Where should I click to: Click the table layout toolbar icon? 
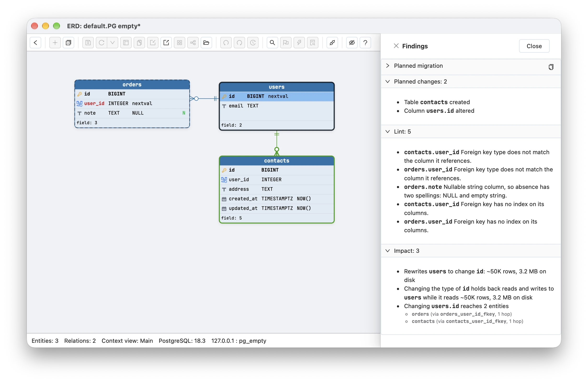click(126, 43)
